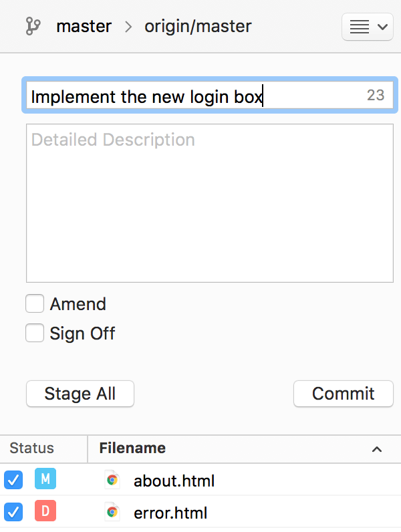
Task: Toggle the sort arrow in the Filename header
Action: coord(377,449)
